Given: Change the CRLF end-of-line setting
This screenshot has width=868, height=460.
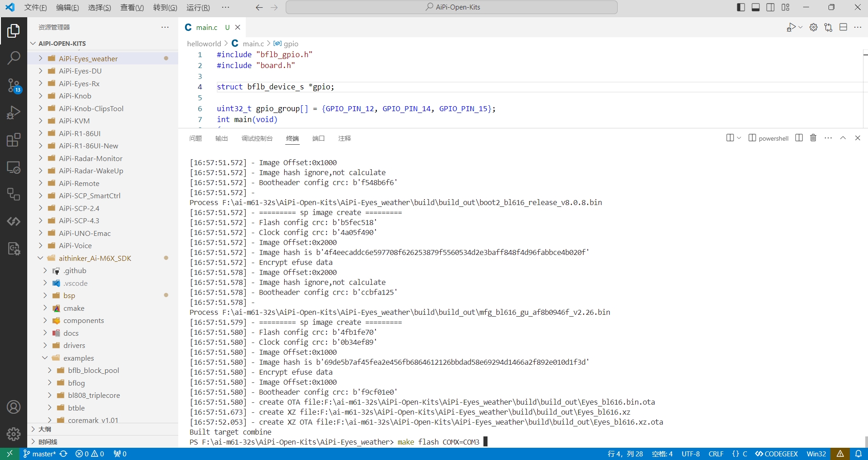Looking at the screenshot, I should 716,454.
